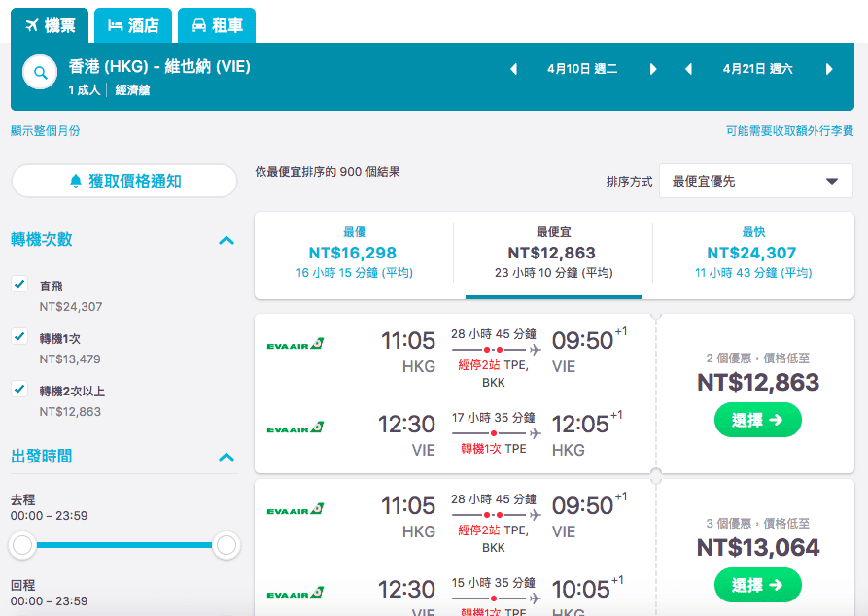Screen dimensions: 868x616
Task: Go to previous return date before 4月21日
Action: [688, 69]
